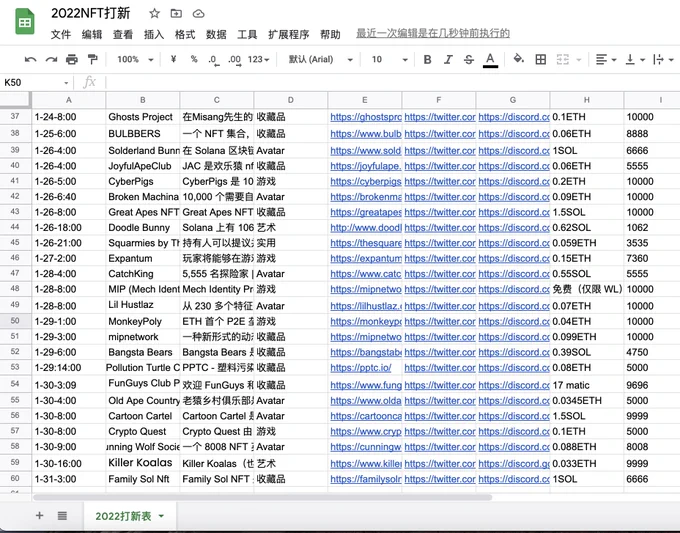Toggle strikethrough formatting
This screenshot has width=680, height=533.
[x=469, y=59]
